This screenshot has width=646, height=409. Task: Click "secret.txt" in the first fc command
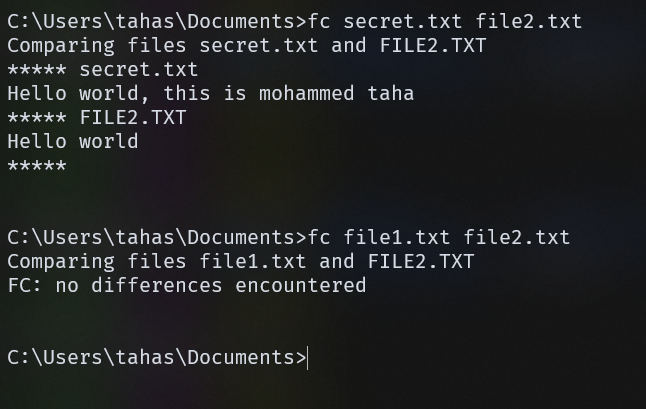[403, 21]
